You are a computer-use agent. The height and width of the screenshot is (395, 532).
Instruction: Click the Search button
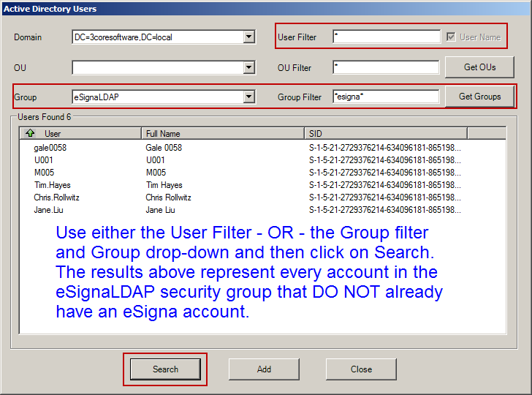point(165,369)
